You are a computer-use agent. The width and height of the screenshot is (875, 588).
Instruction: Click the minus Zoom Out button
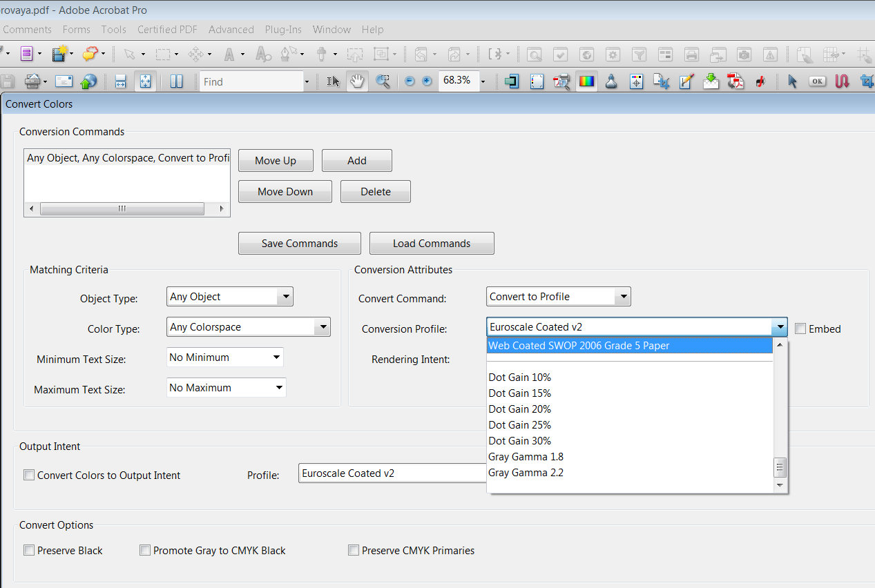[410, 81]
